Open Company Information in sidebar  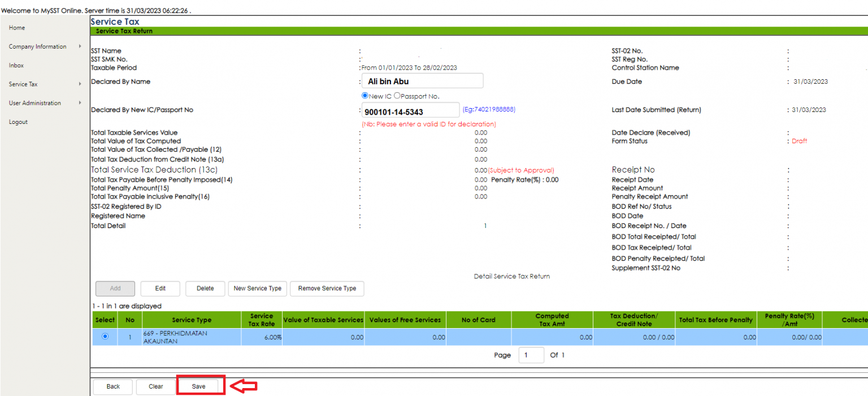pyautogui.click(x=37, y=46)
